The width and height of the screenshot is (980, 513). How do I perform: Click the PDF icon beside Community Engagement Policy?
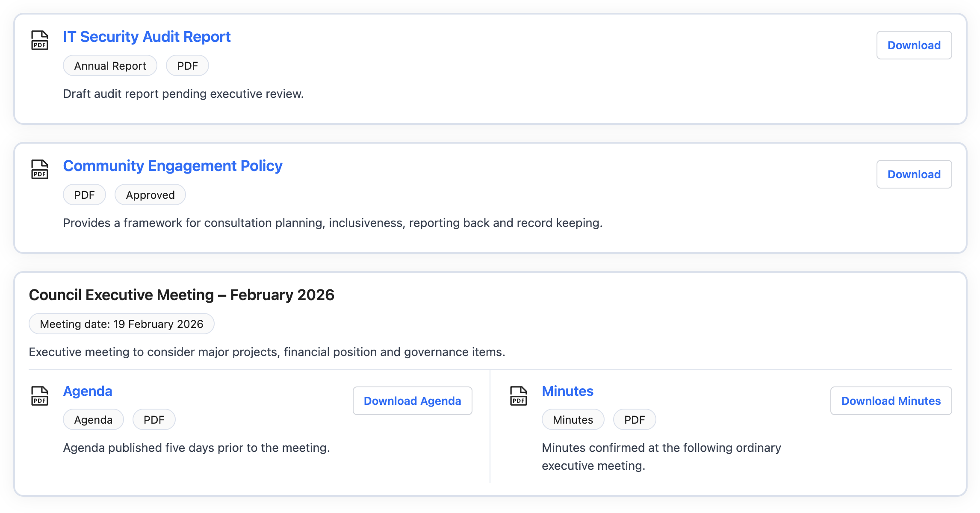40,169
